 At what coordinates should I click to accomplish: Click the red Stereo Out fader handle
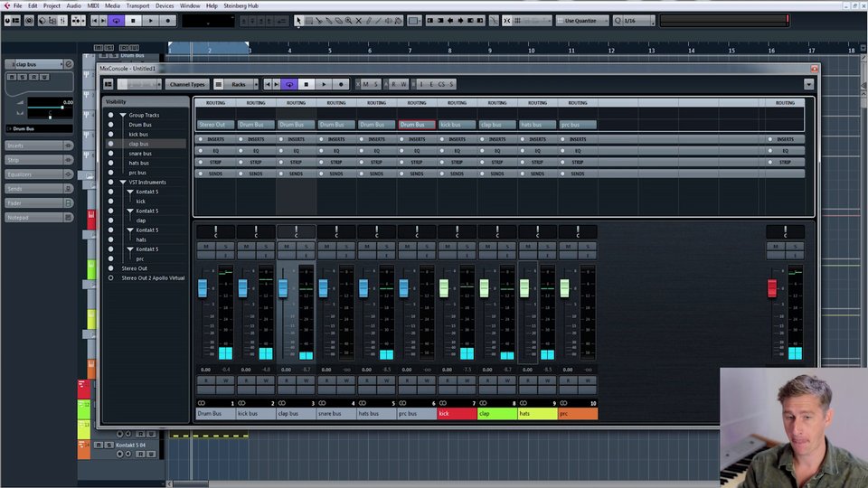click(x=772, y=287)
